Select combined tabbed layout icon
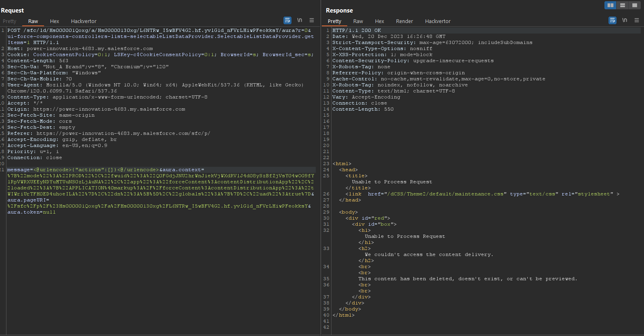Viewport: 644px width, 336px height. 635,5
